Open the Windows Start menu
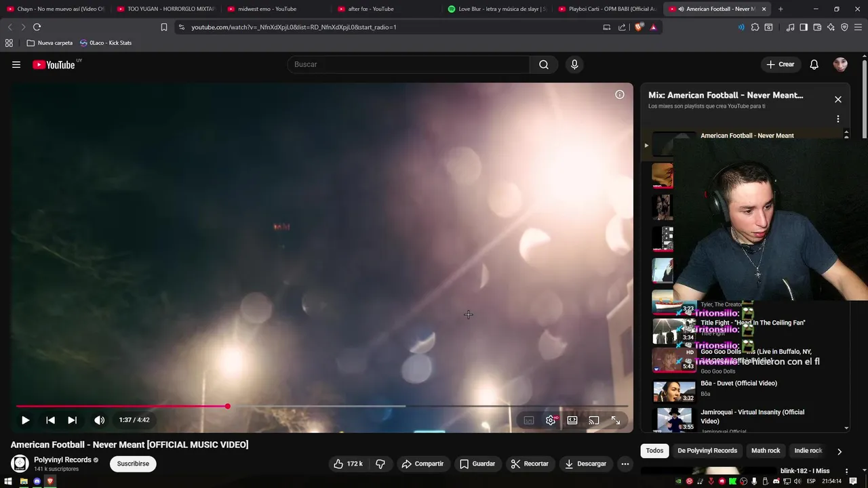868x488 pixels. 9,481
